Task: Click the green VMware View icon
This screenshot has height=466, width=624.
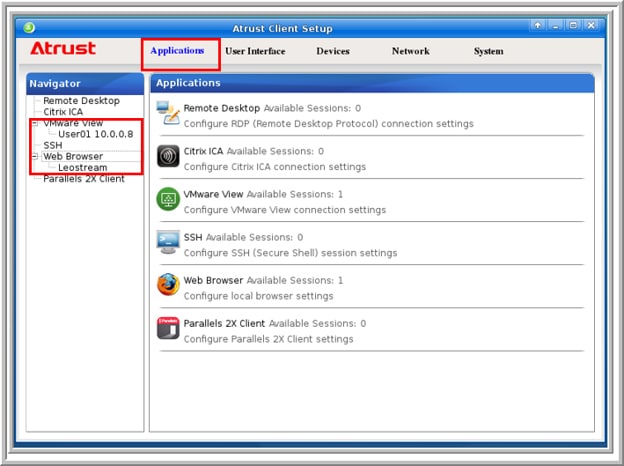Action: pos(168,199)
